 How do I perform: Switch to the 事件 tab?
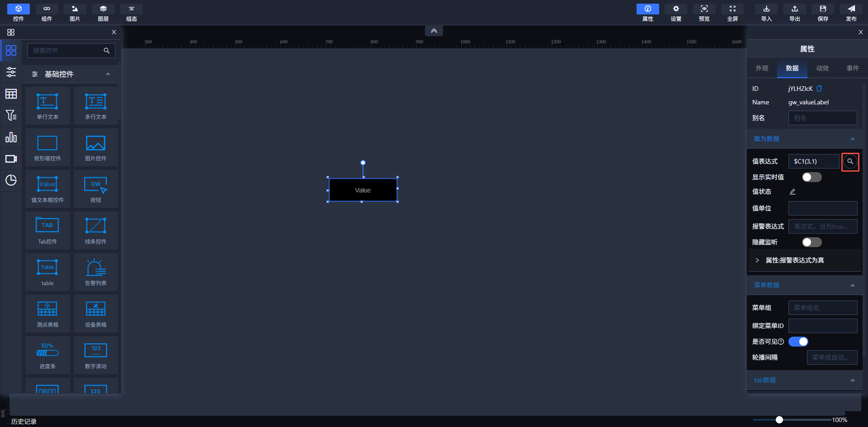click(853, 68)
